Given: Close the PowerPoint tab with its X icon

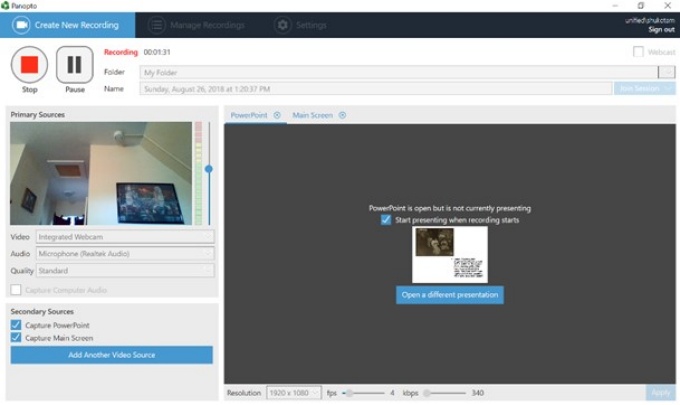Looking at the screenshot, I should click(277, 115).
